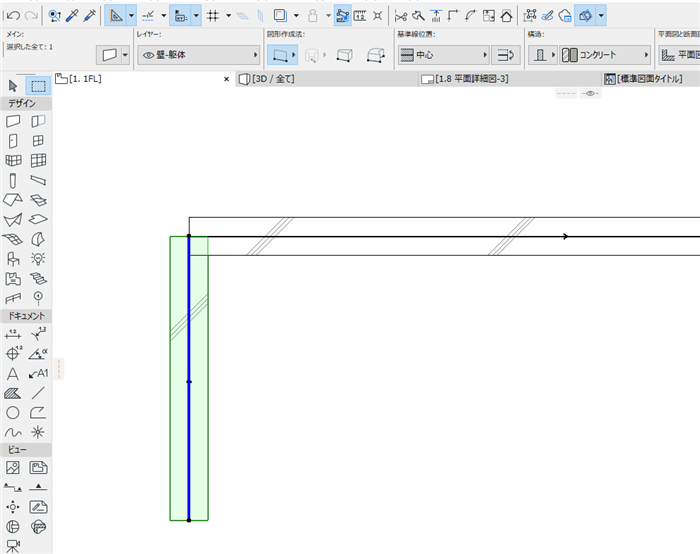Select the Hotspot tool

38,432
